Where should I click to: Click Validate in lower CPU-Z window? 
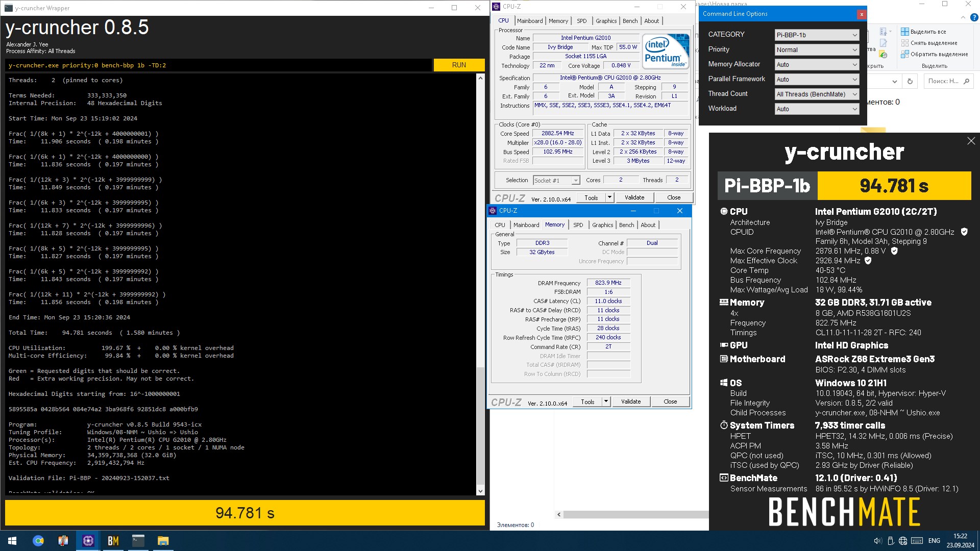tap(631, 402)
